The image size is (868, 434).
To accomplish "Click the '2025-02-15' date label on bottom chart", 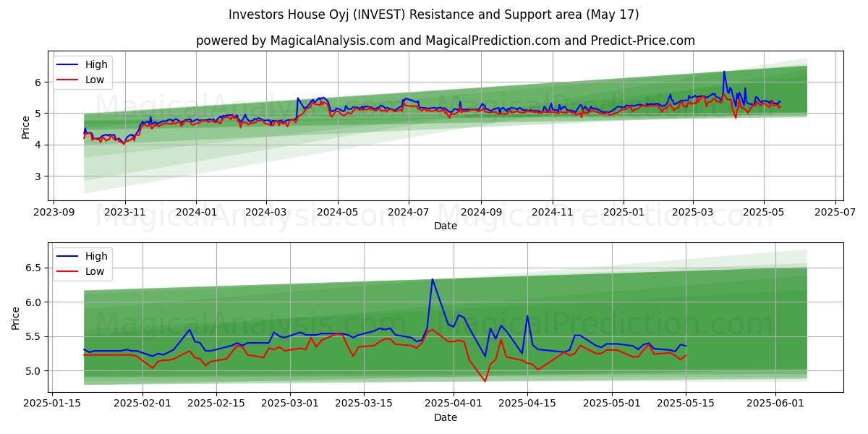I will [x=216, y=404].
